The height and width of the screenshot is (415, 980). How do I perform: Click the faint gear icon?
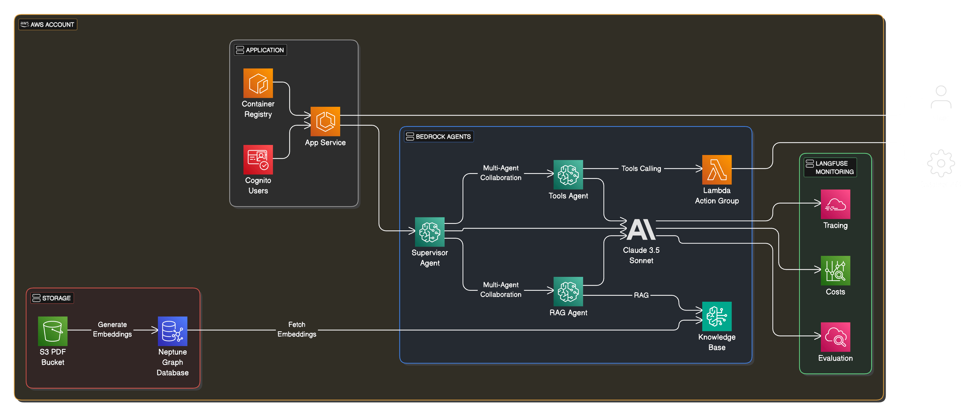pyautogui.click(x=941, y=163)
